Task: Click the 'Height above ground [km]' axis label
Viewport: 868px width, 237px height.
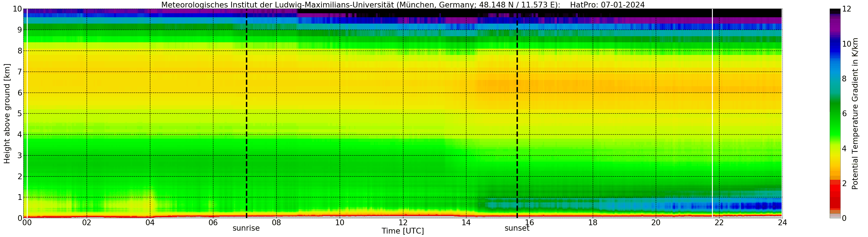Action: pyautogui.click(x=7, y=113)
